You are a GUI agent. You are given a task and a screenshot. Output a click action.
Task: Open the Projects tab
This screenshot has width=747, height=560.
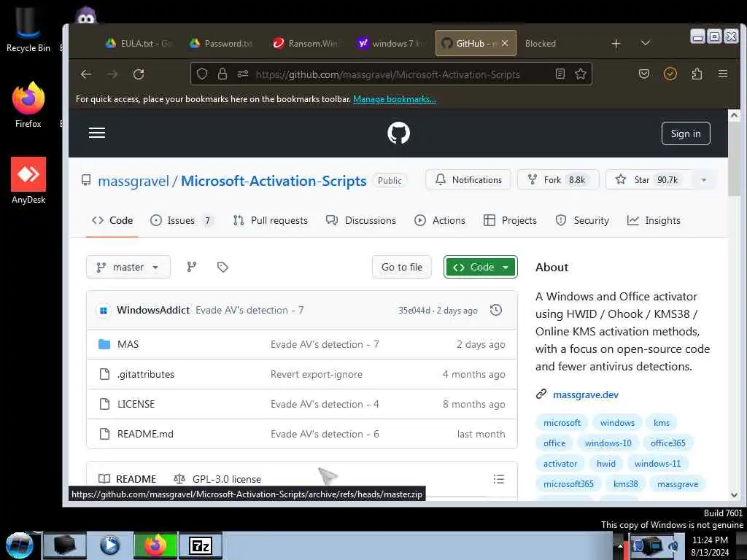tap(510, 220)
